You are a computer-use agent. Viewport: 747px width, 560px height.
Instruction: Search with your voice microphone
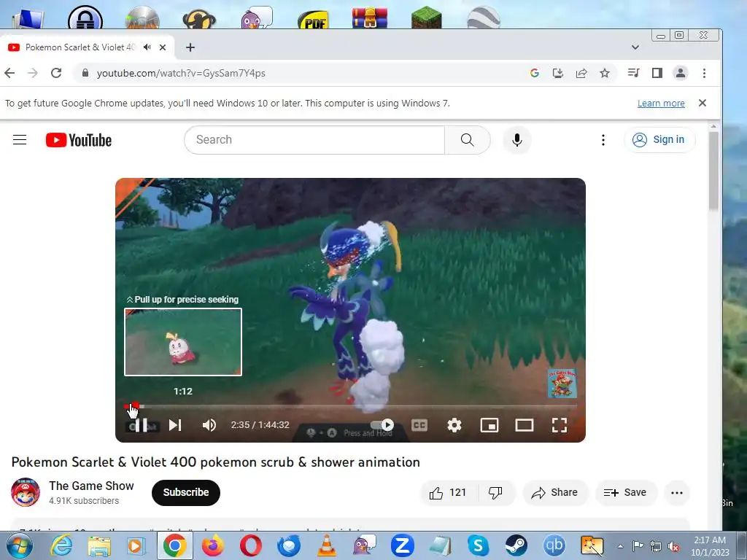coord(517,139)
